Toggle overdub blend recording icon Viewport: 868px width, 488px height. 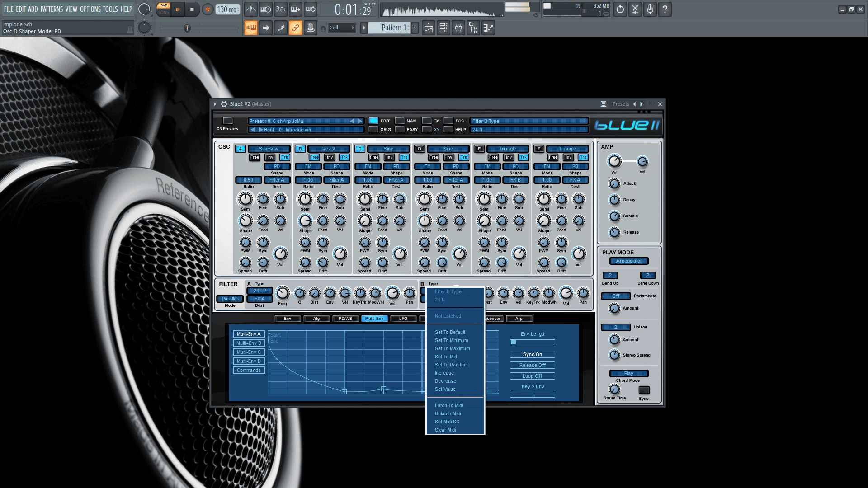(296, 9)
